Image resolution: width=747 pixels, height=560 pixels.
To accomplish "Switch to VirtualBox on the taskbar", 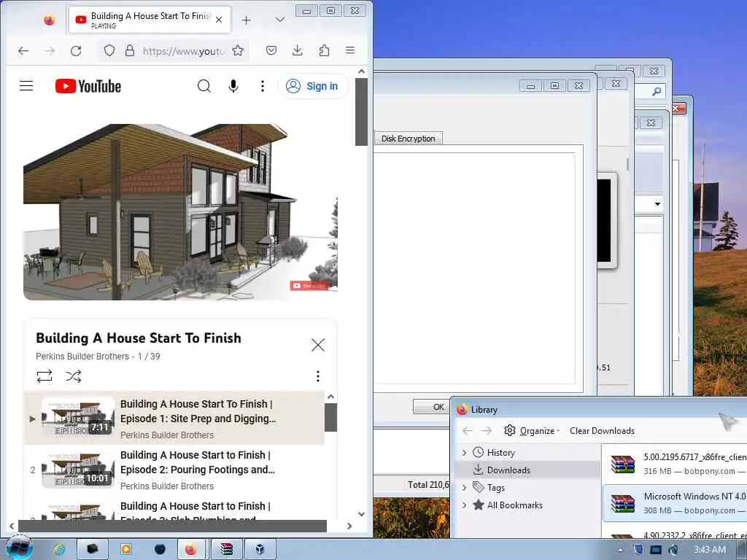I will click(260, 549).
